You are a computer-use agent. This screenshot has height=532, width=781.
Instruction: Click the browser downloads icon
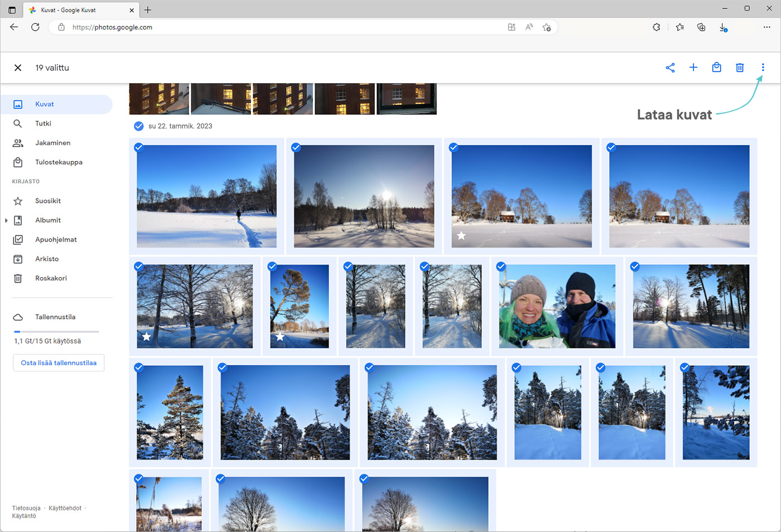[723, 27]
